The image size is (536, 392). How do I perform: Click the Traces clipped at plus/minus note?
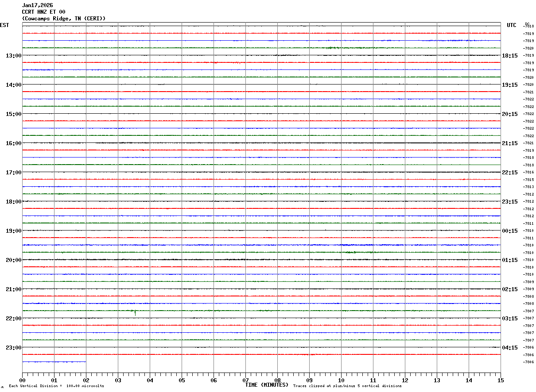coord(347,386)
